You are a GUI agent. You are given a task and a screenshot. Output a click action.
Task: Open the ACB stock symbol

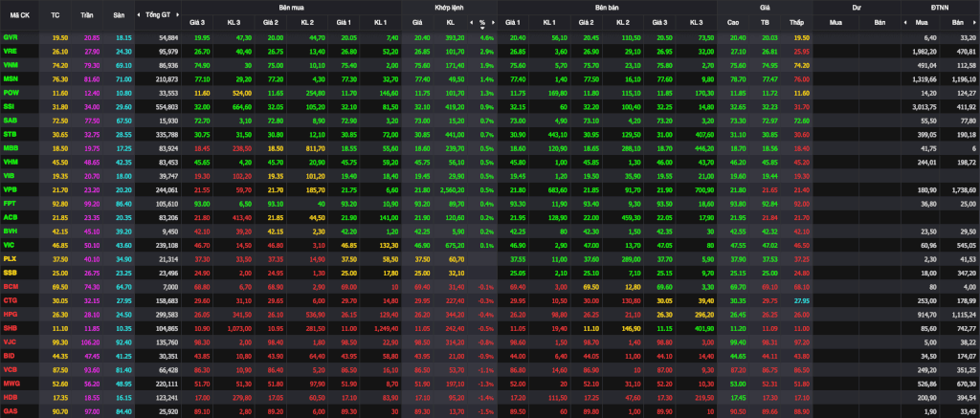point(10,217)
